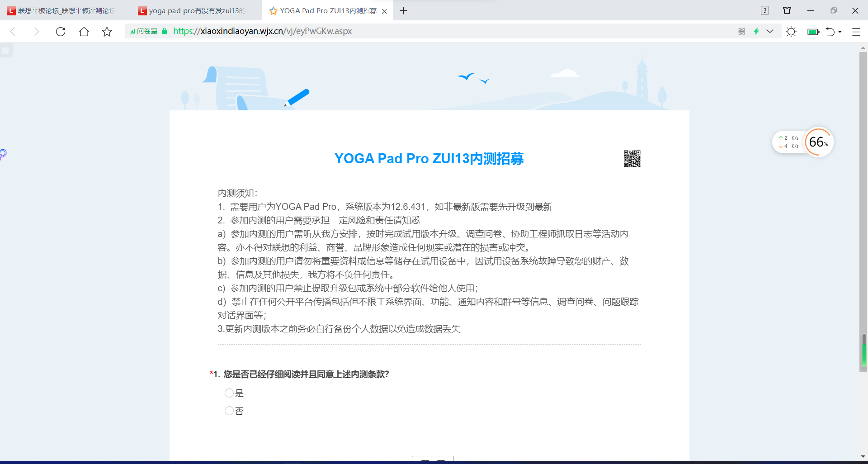Close the YOGA Pad Pro ZUI13 tab
Viewport: 868px width, 464px height.
coord(384,11)
